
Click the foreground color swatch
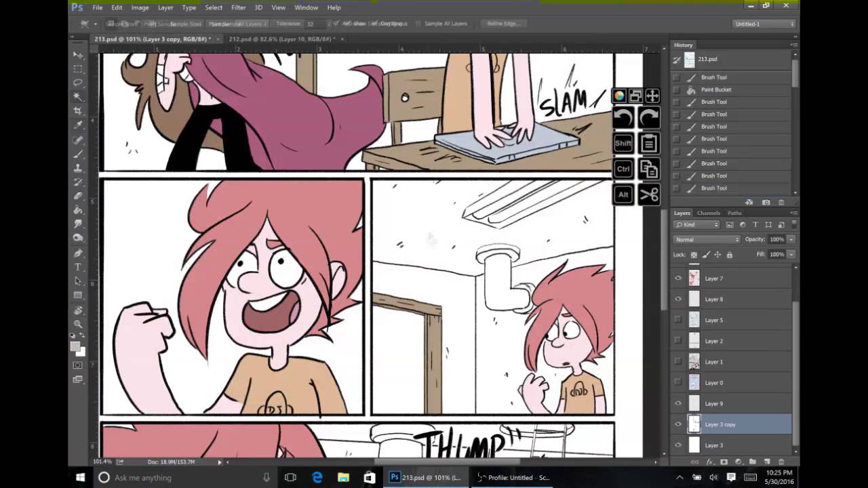75,346
